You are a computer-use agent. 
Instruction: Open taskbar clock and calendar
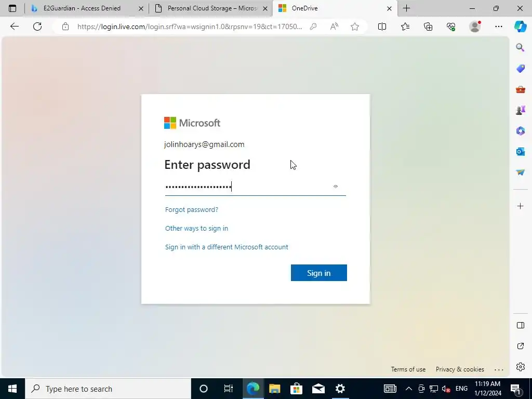tap(487, 389)
